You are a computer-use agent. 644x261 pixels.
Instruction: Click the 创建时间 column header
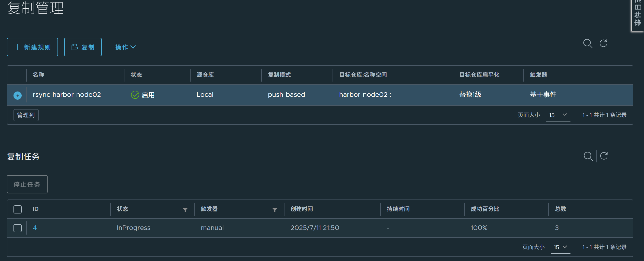pos(302,209)
